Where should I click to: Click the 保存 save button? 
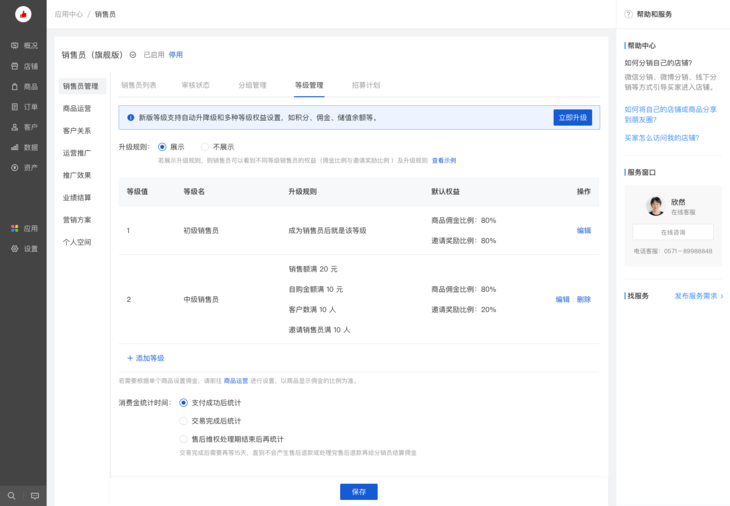click(x=358, y=492)
